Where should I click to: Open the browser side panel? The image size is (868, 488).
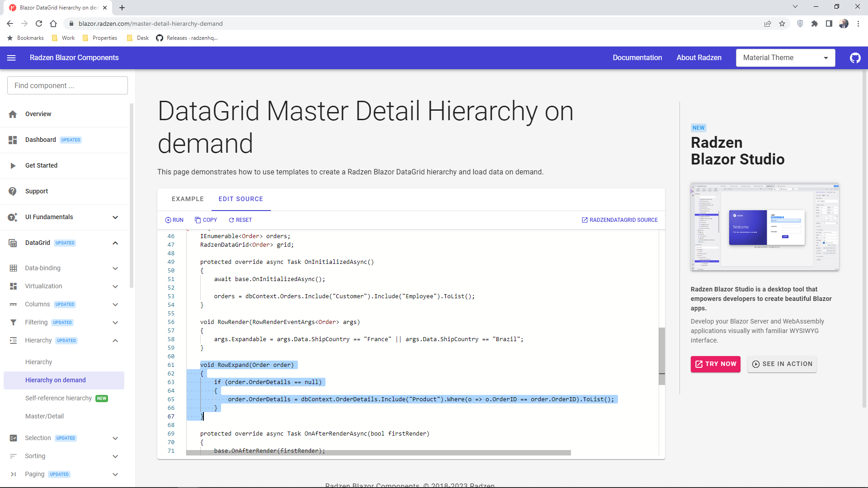tap(829, 23)
